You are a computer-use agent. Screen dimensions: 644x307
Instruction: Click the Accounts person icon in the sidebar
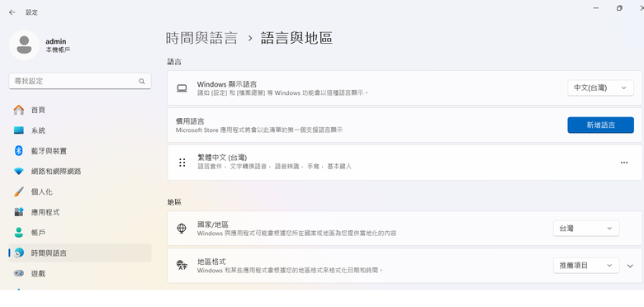[18, 232]
